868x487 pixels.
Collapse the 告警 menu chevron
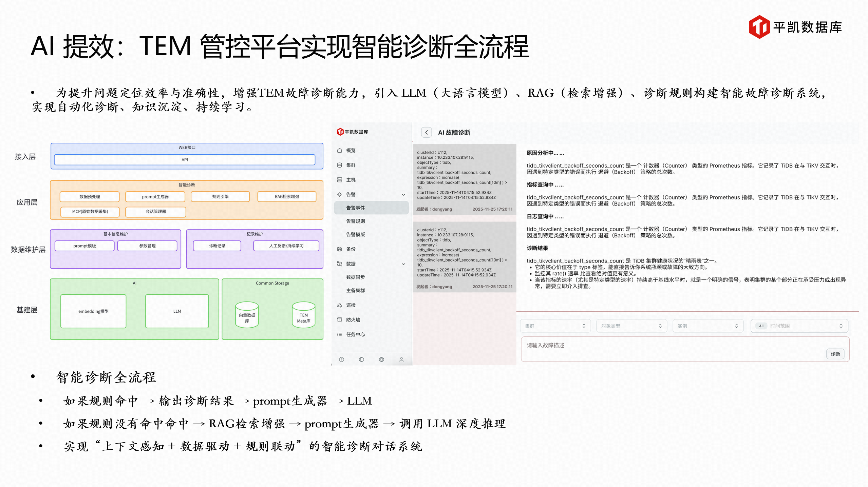pos(403,194)
